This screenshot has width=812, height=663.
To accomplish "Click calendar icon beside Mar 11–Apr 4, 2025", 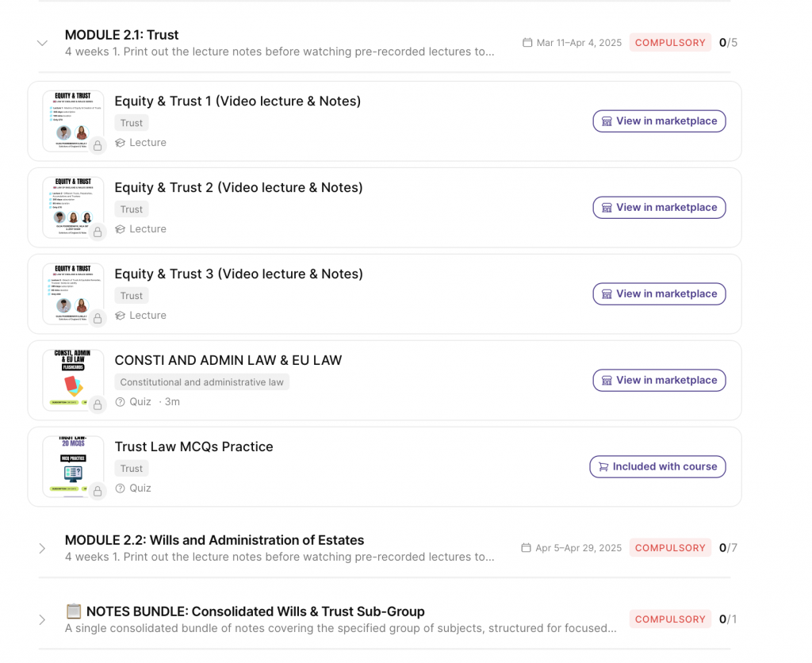I will pyautogui.click(x=527, y=43).
